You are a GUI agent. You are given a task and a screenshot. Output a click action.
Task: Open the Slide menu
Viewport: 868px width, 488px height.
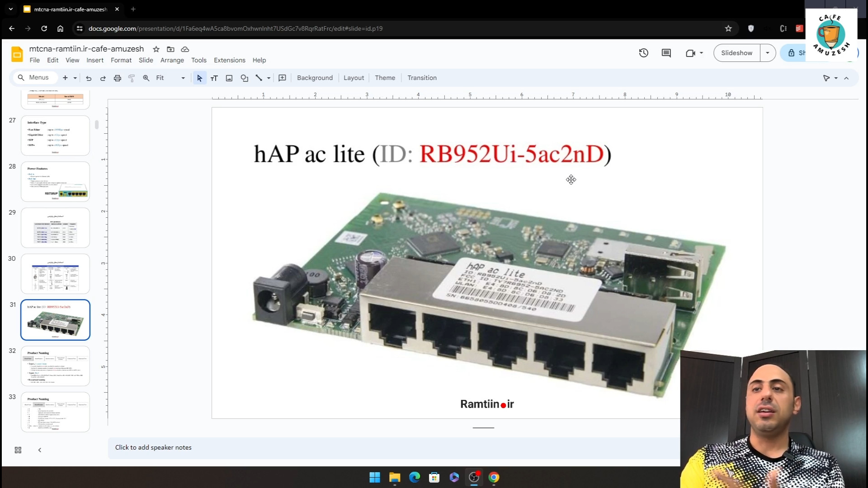pyautogui.click(x=146, y=60)
